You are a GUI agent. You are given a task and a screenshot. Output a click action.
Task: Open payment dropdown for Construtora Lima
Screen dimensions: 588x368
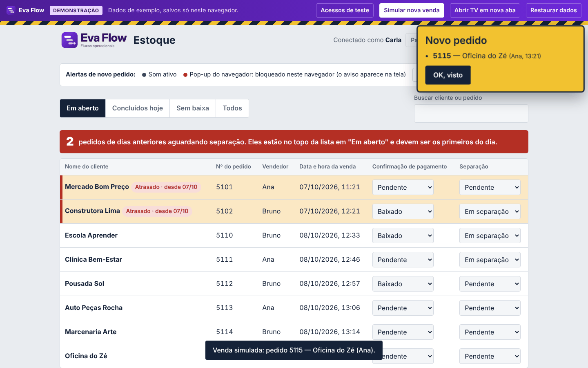[403, 211]
